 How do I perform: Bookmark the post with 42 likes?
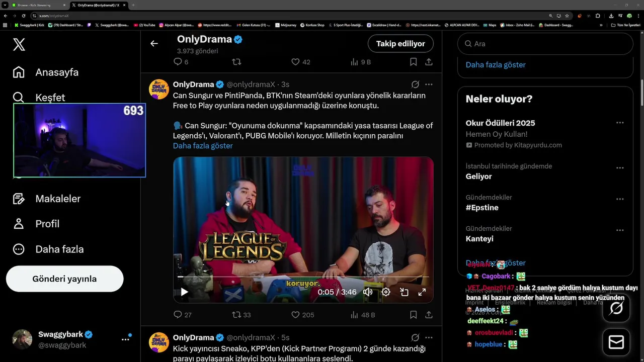click(x=413, y=62)
